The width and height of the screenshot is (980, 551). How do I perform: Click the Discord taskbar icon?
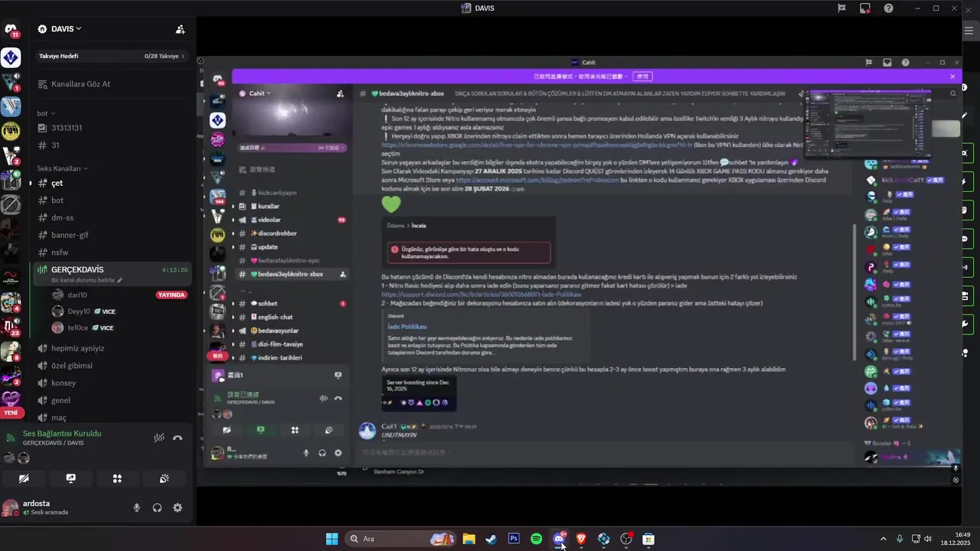[559, 539]
